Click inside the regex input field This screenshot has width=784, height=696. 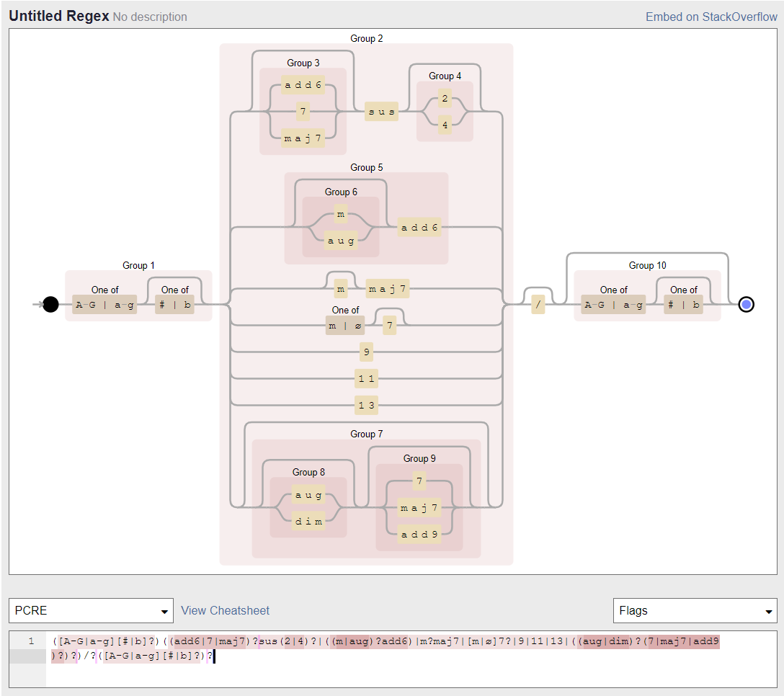click(x=360, y=648)
